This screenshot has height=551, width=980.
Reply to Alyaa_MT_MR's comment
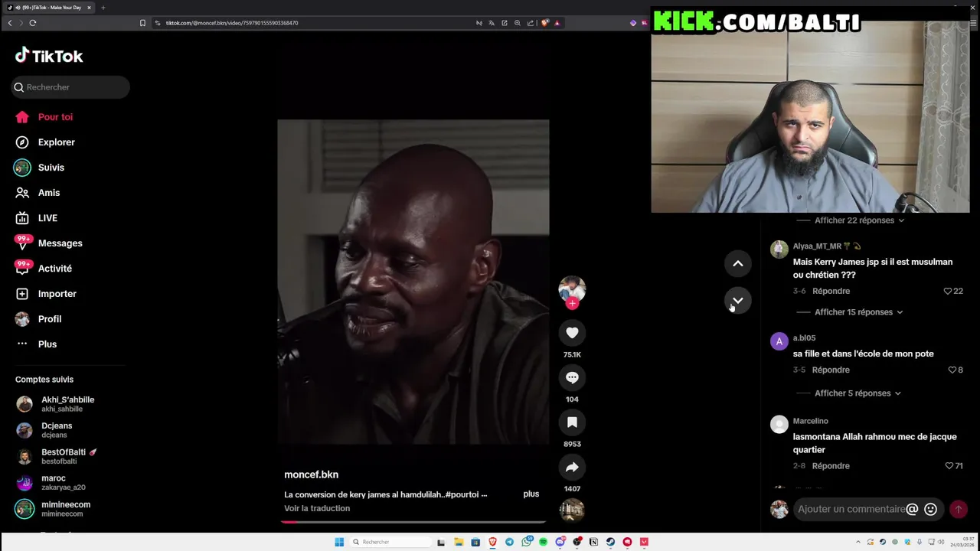(831, 291)
